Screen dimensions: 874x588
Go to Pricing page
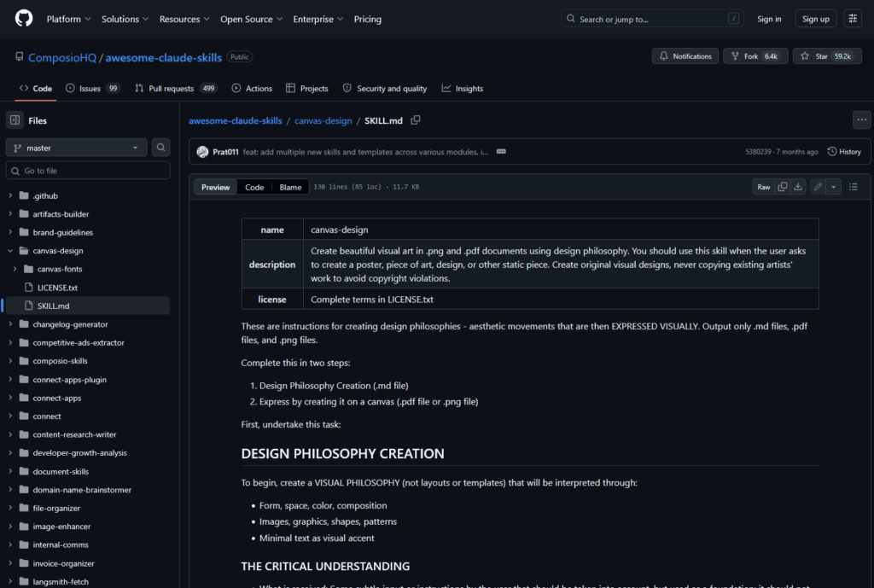tap(367, 19)
